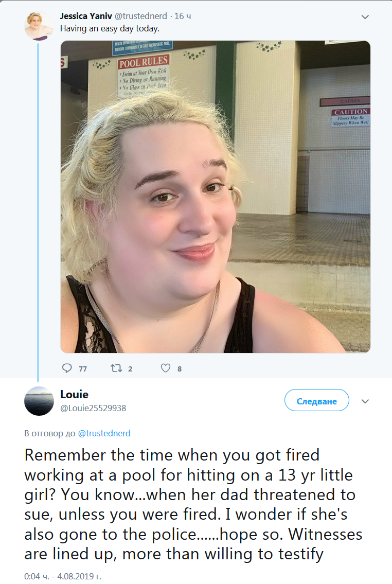The height and width of the screenshot is (584, 392).
Task: Open the reply author's round lake avatar
Action: coord(39,401)
